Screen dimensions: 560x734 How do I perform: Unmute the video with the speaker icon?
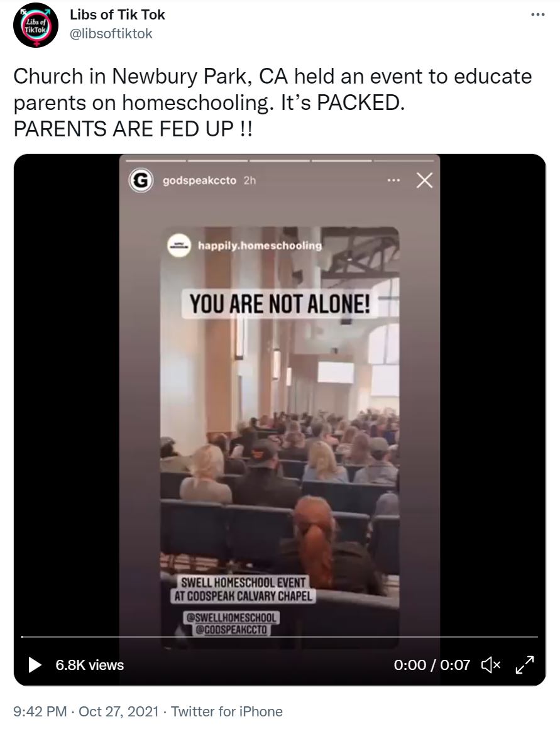coord(491,665)
